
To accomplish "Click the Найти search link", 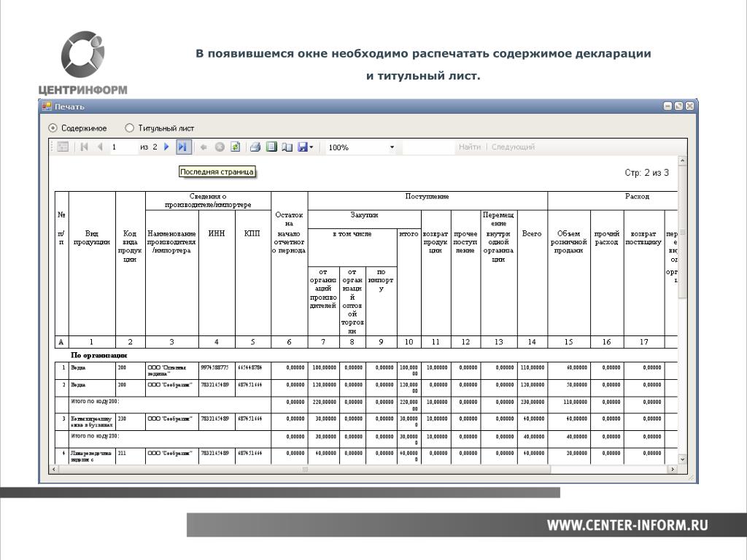I will tap(470, 147).
